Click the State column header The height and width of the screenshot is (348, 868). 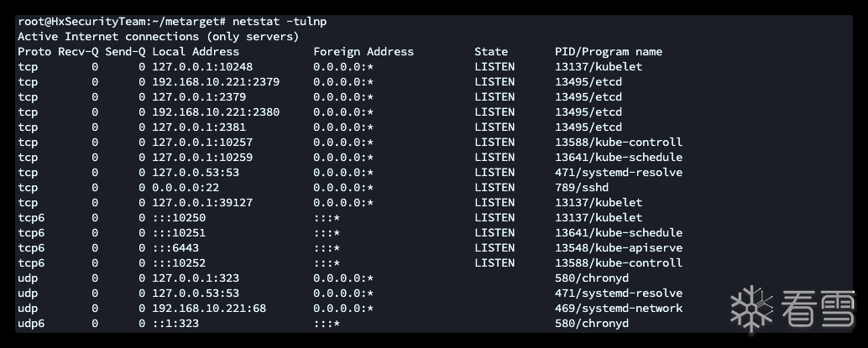click(491, 51)
